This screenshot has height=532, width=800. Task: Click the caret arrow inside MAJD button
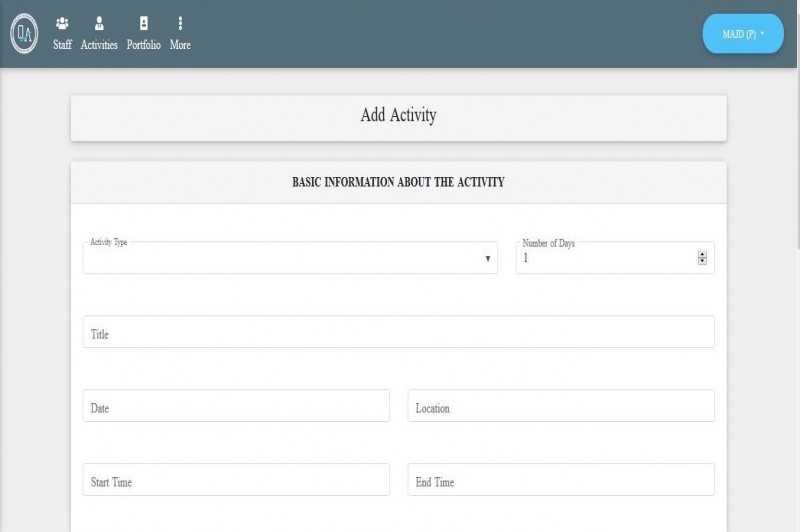(762, 33)
